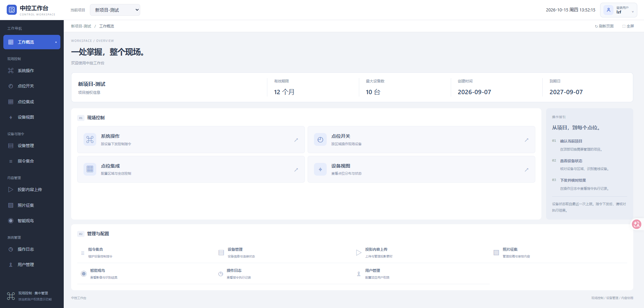
Task: Click the 全屏 fullscreen button
Action: 628,26
